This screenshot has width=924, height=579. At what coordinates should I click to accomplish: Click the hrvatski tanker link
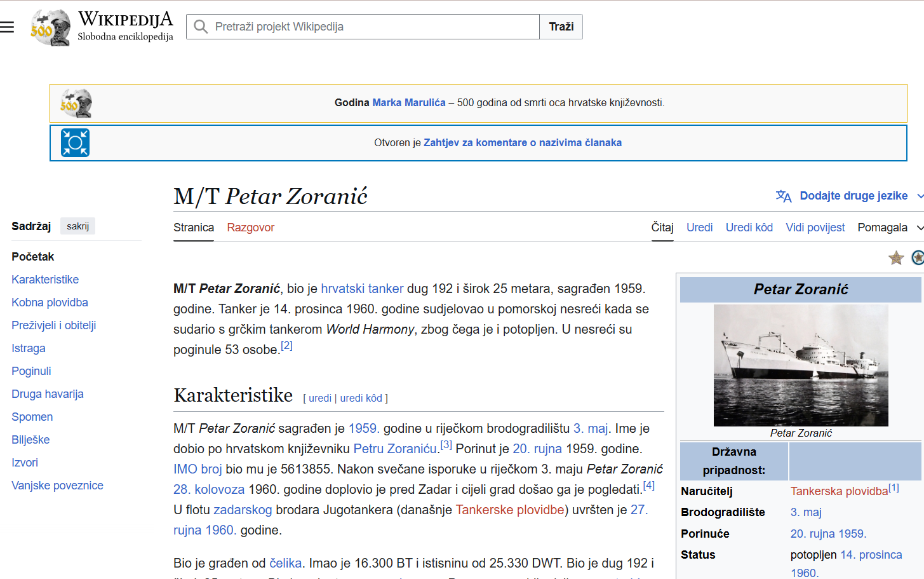pyautogui.click(x=362, y=289)
